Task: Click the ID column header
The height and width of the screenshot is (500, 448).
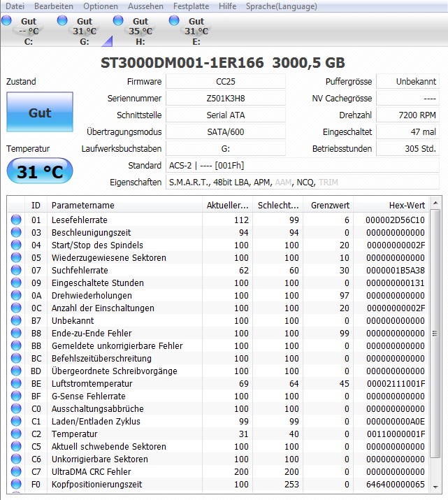Action: (36, 205)
